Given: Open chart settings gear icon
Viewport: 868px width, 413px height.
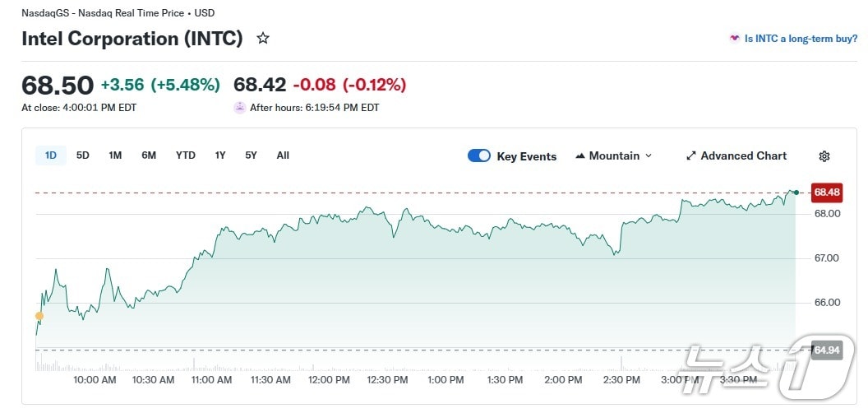Looking at the screenshot, I should [824, 156].
